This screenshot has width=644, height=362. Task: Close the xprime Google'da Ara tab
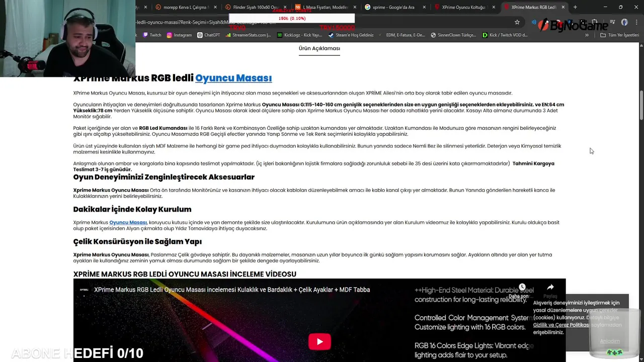tap(424, 7)
